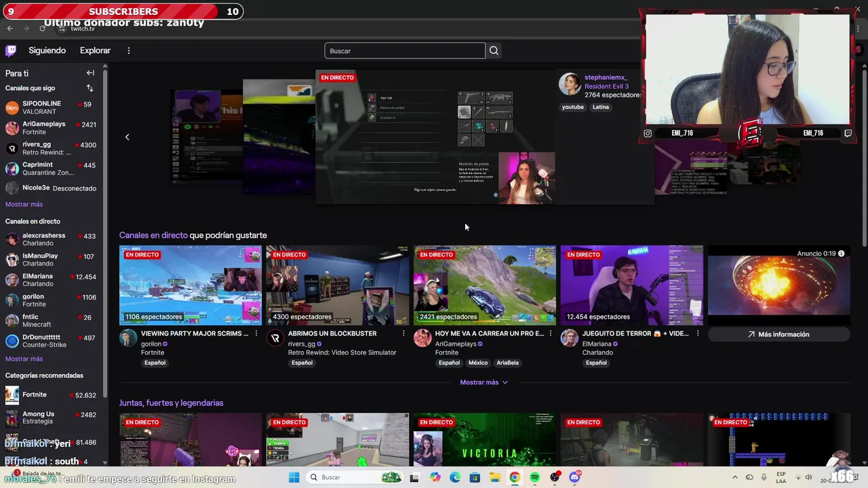
Task: Click the browser back arrow
Action: pos(9,28)
